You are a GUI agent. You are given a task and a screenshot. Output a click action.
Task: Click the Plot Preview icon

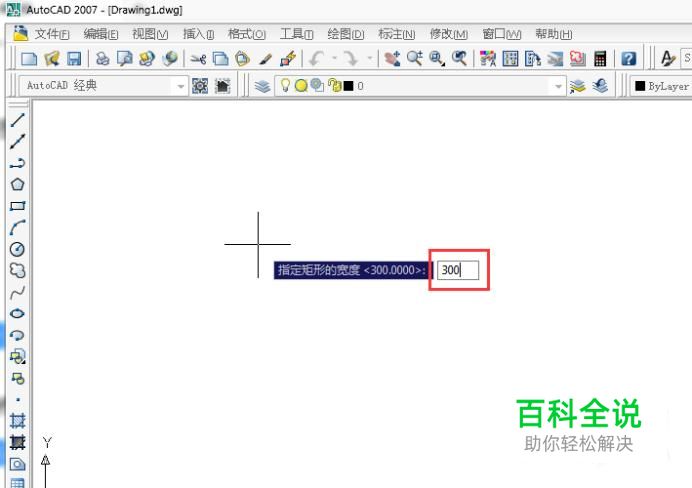tap(124, 59)
